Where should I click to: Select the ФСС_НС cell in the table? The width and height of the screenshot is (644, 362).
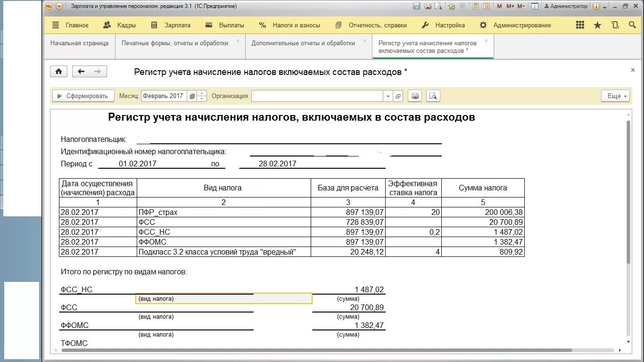(223, 232)
